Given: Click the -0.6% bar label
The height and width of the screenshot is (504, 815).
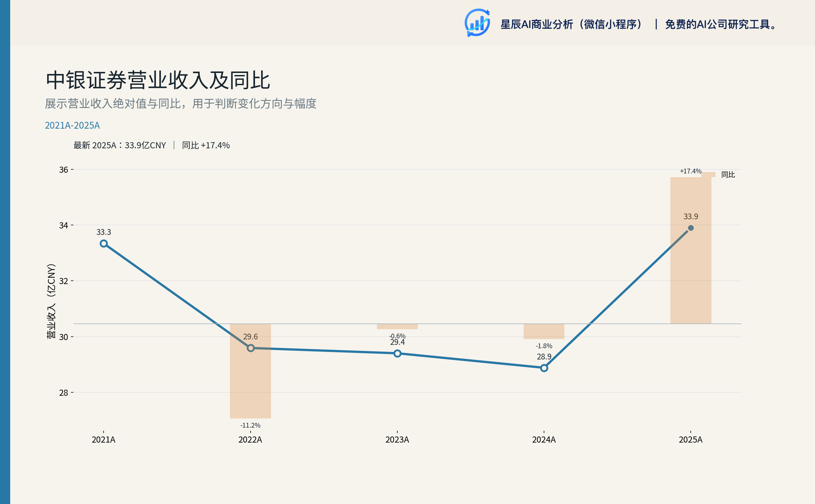Looking at the screenshot, I should tap(397, 336).
